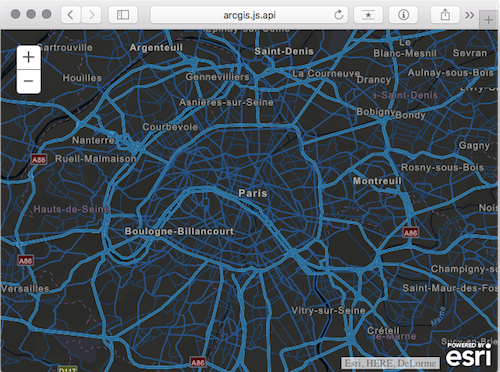Open the bookmarks star button

(x=368, y=15)
